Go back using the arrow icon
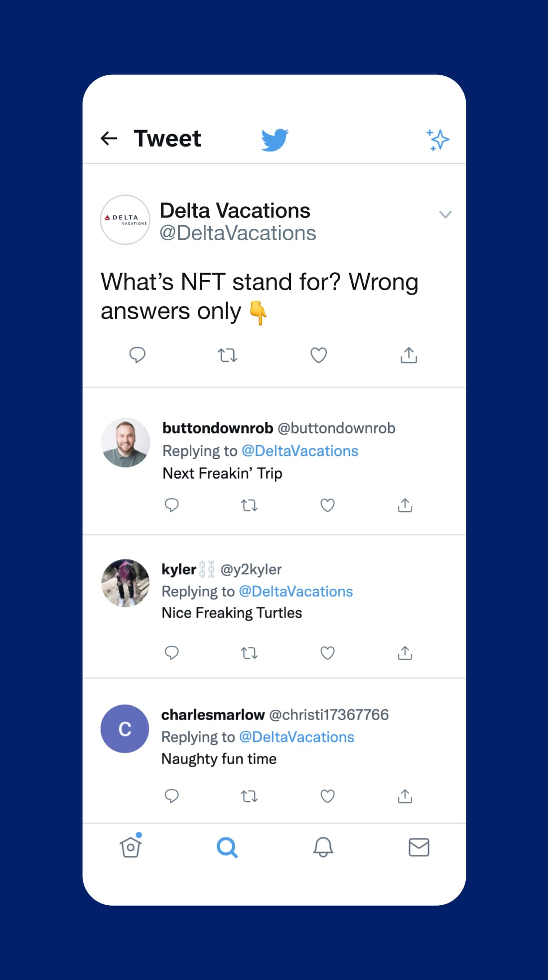 [109, 138]
